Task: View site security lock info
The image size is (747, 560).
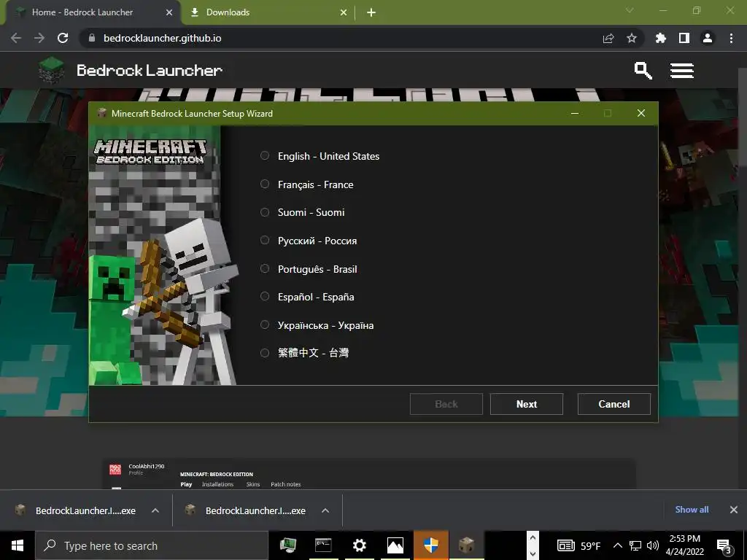Action: click(92, 38)
